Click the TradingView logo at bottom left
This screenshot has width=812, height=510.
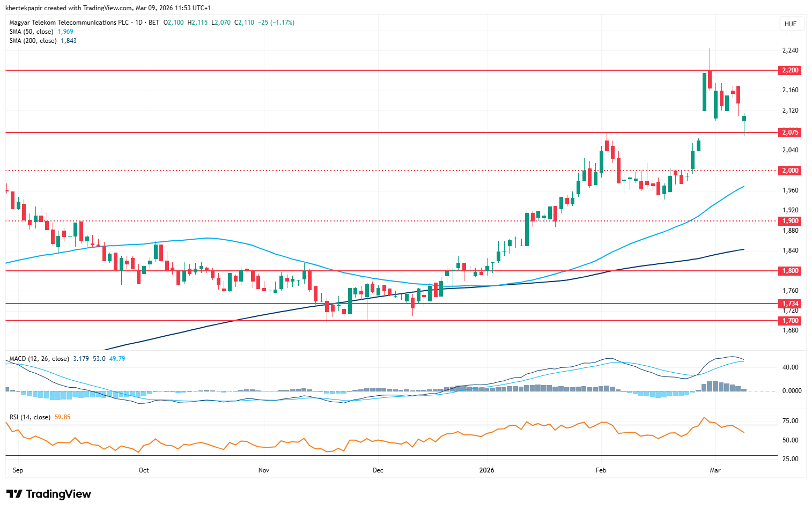[x=49, y=494]
